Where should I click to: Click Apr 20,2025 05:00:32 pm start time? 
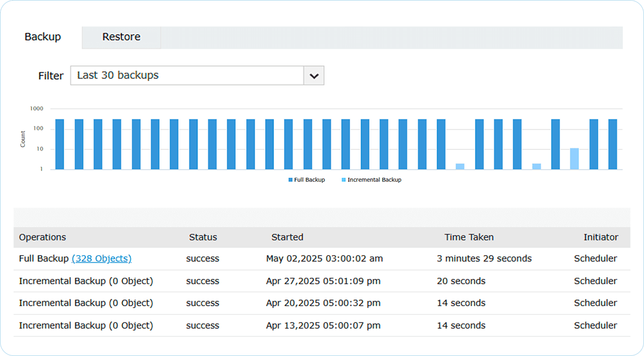coord(323,303)
